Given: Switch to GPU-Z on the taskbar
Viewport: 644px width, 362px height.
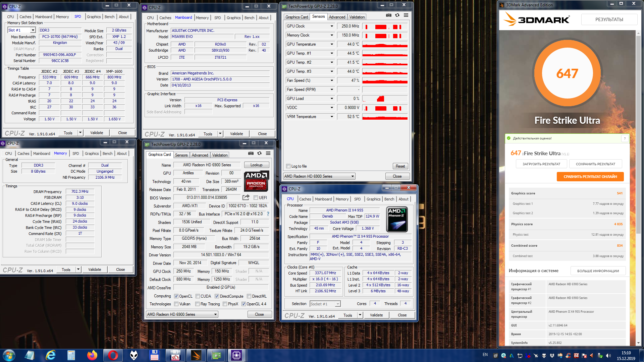Looking at the screenshot, I should coord(216,355).
